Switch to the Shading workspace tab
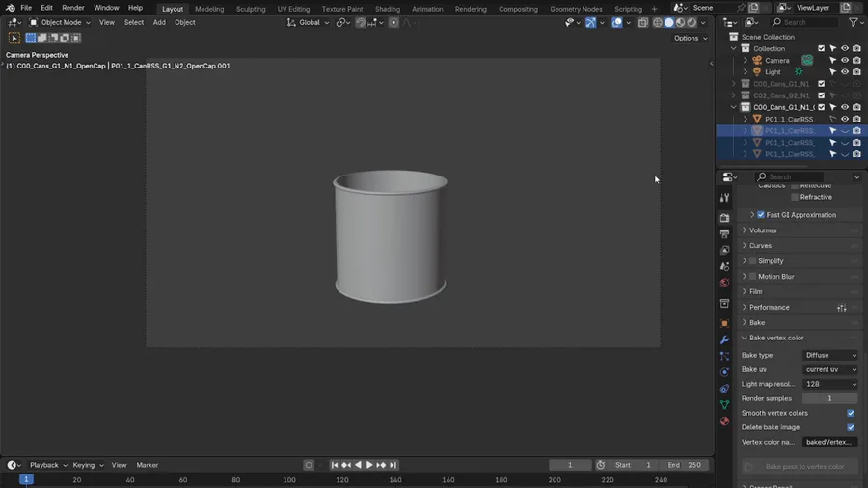Viewport: 868px width, 488px height. [387, 9]
